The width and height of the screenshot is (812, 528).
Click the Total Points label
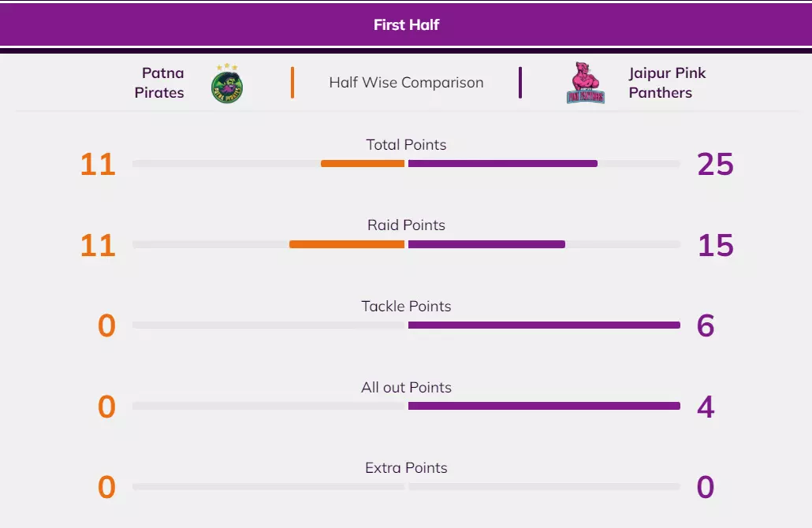[406, 145]
